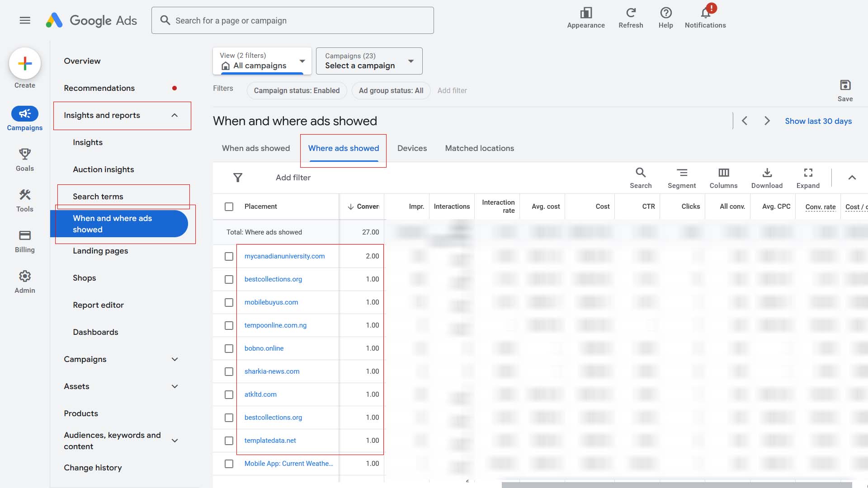This screenshot has width=868, height=488.
Task: Click the Google Ads logo
Action: (x=92, y=20)
